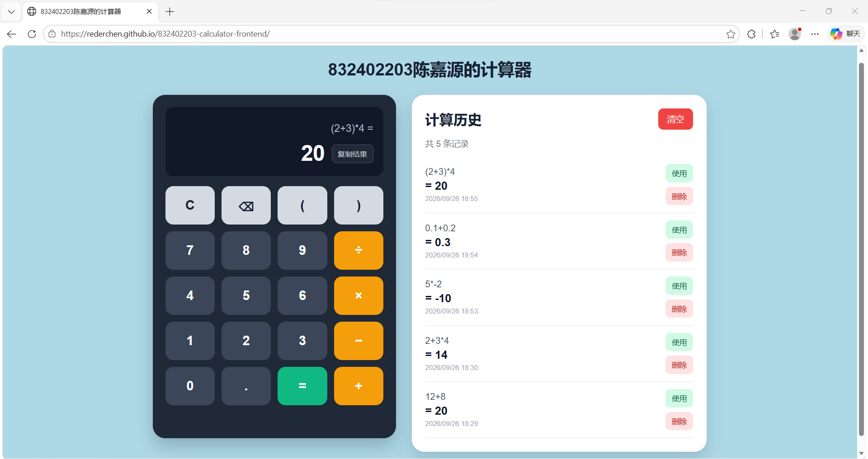Use the 0.1+0.2 history record

click(679, 230)
